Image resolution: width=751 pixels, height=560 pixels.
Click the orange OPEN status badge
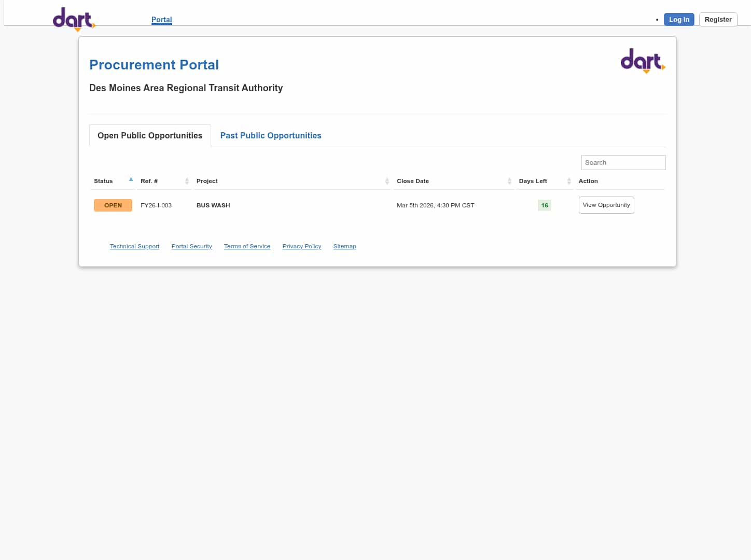[113, 205]
